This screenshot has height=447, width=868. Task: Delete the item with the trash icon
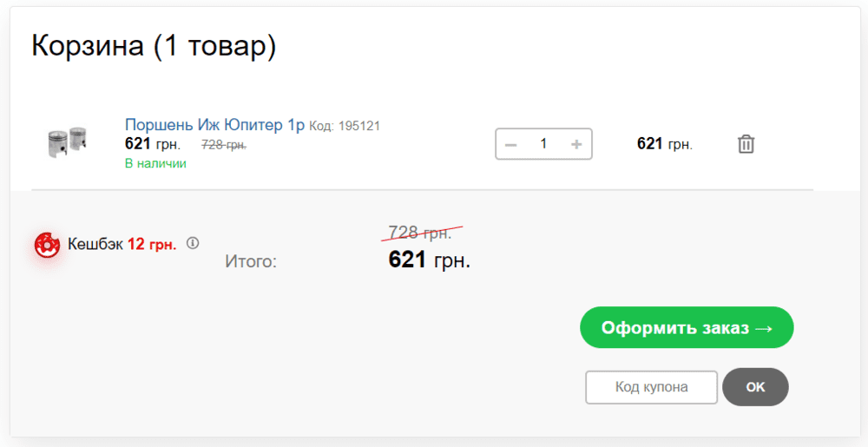[746, 144]
